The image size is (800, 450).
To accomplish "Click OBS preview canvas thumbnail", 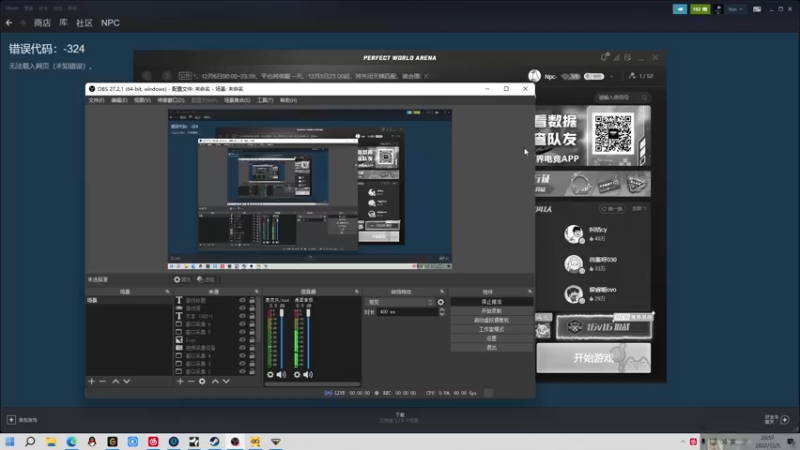I will click(310, 189).
